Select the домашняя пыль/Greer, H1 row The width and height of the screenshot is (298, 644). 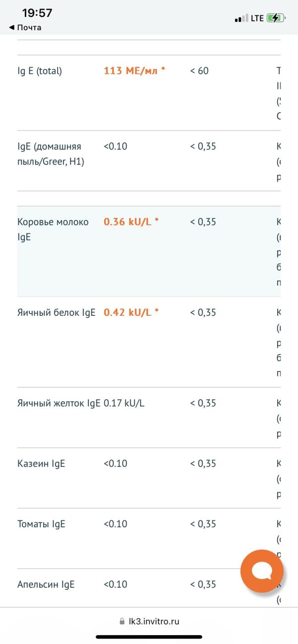[x=149, y=161]
